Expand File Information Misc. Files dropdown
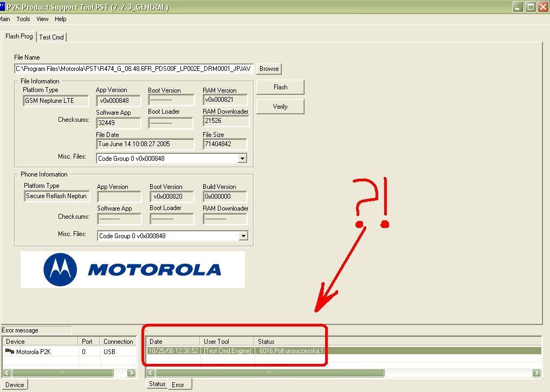Viewport: 550px width, 392px height. [x=242, y=159]
